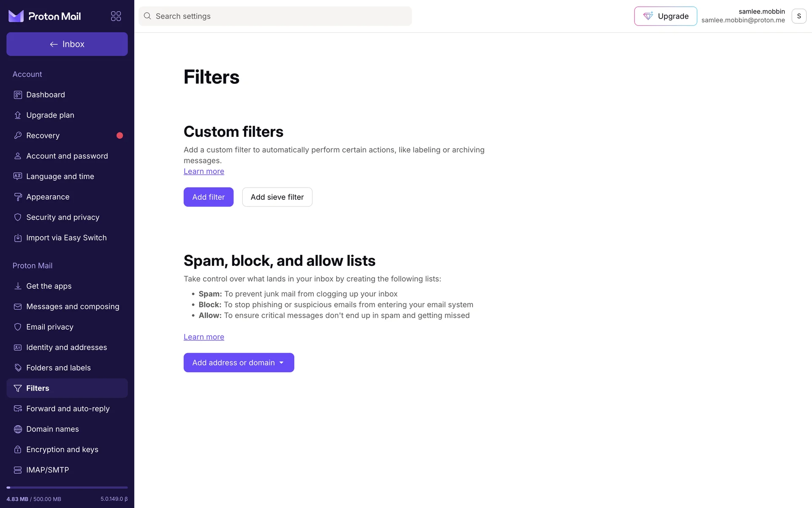Open Learn more link under Custom filters
This screenshot has width=812, height=508.
click(x=204, y=171)
